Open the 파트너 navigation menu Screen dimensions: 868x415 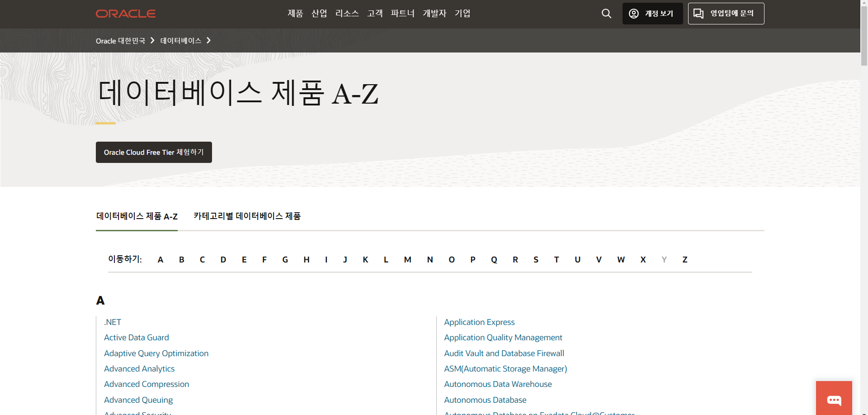pos(402,14)
